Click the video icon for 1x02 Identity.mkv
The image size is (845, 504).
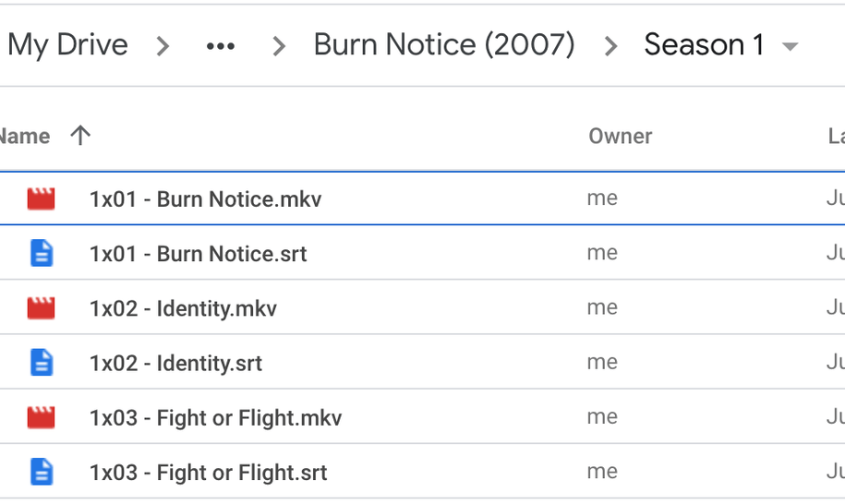click(x=41, y=308)
